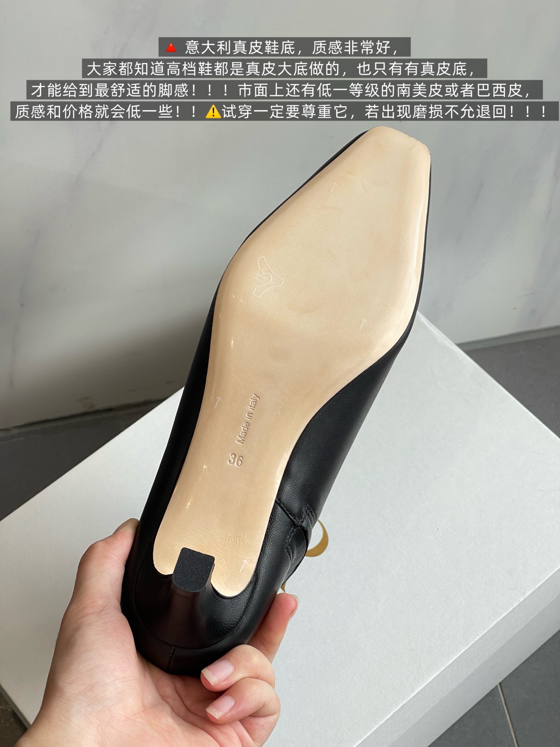The height and width of the screenshot is (747, 560).
Task: Click the arrow mark beside the heel
Action: [x=245, y=564]
